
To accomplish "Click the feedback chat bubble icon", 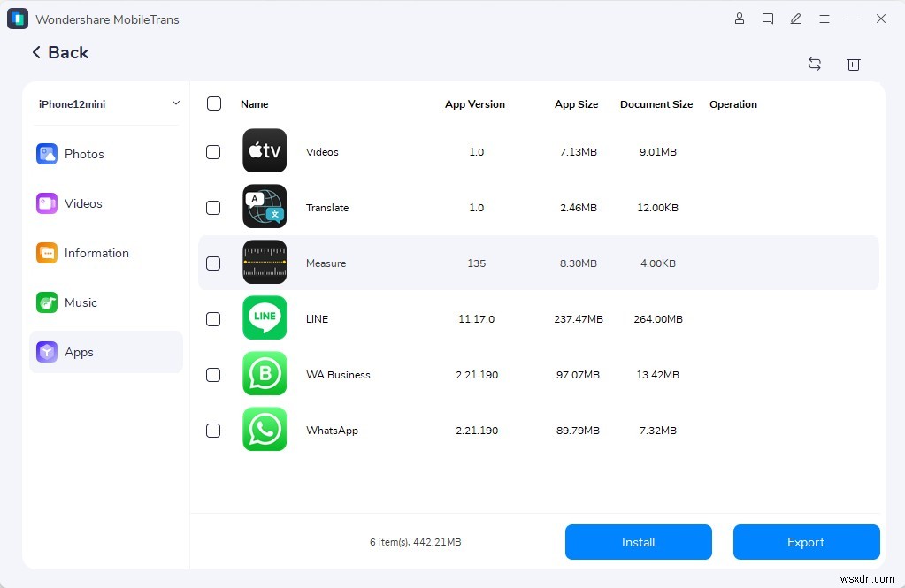I will pos(768,18).
